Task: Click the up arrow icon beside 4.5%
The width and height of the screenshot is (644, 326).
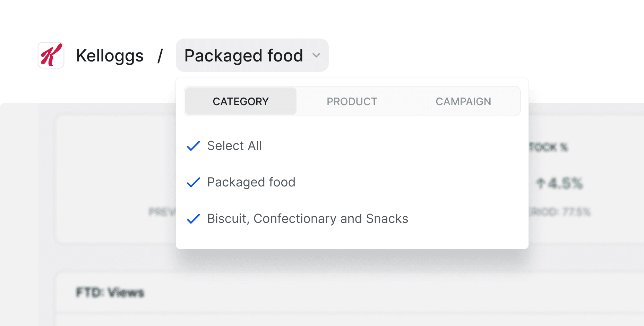Action: pos(540,183)
